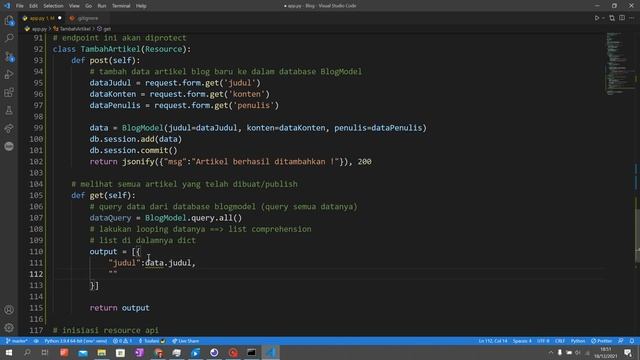Click line number 112 in gutter
The width and height of the screenshot is (640, 360).
[36, 274]
